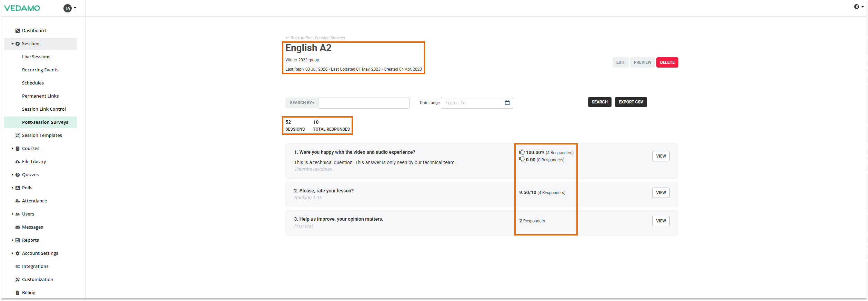Click the PREVIEW button
The width and height of the screenshot is (868, 301).
(642, 62)
